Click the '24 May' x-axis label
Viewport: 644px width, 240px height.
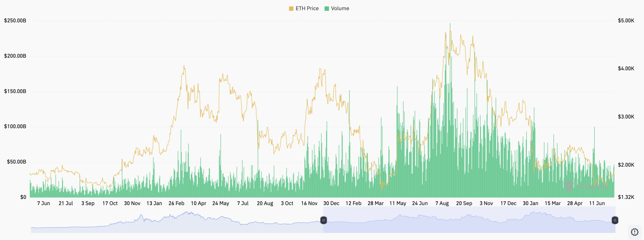(221, 203)
